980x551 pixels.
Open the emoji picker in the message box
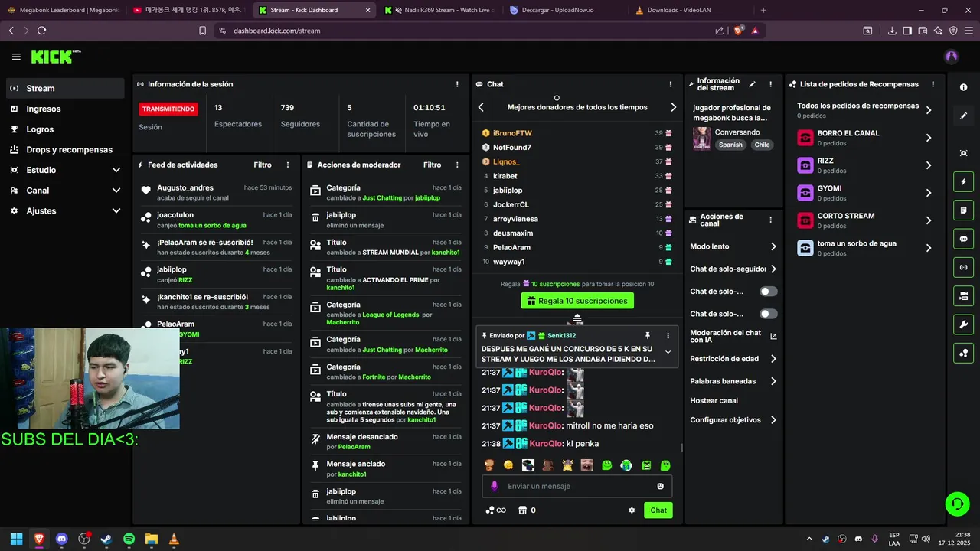point(660,486)
